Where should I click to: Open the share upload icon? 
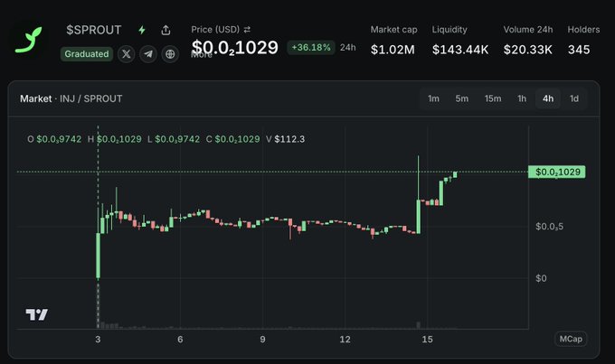[166, 30]
